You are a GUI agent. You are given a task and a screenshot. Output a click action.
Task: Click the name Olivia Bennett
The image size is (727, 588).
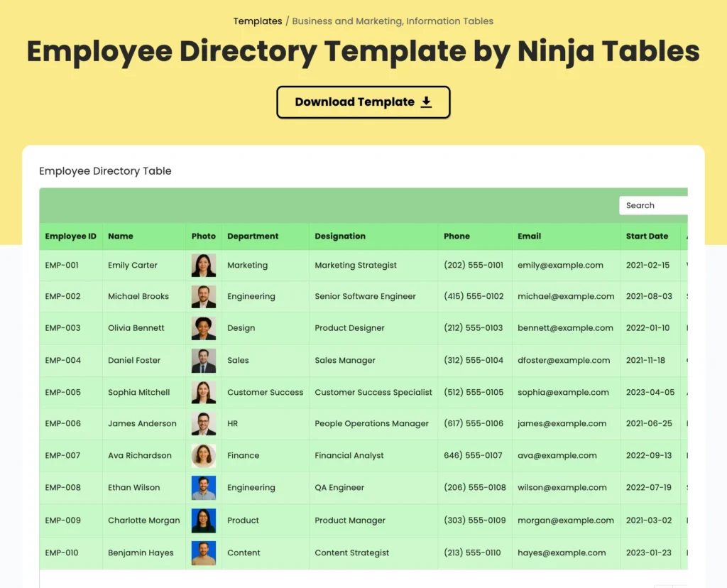click(136, 328)
